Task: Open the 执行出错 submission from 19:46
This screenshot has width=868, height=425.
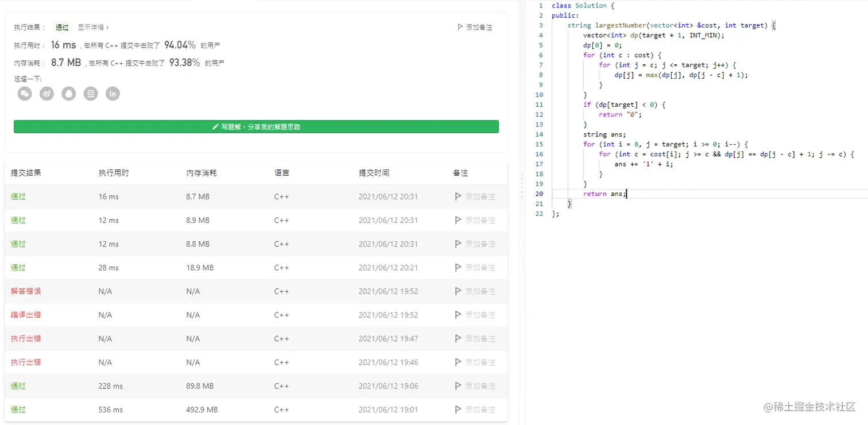Action: point(26,362)
